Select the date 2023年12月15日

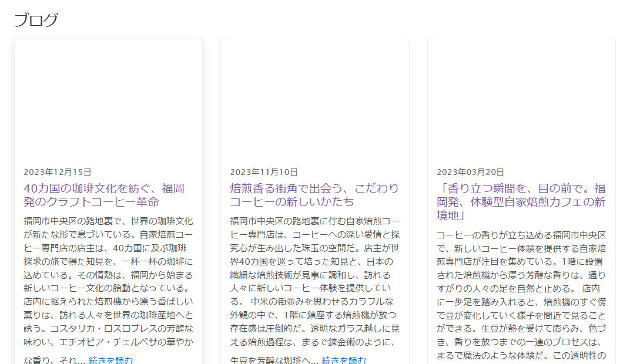coord(58,172)
